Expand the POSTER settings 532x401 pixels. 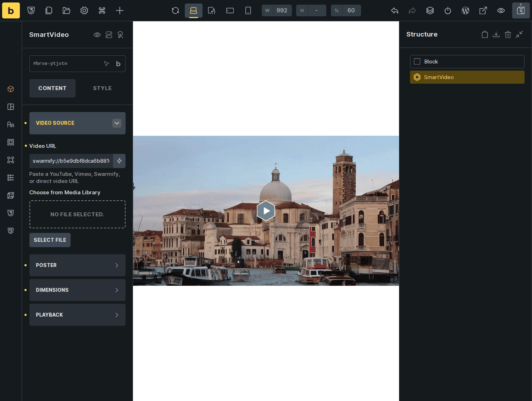[77, 265]
